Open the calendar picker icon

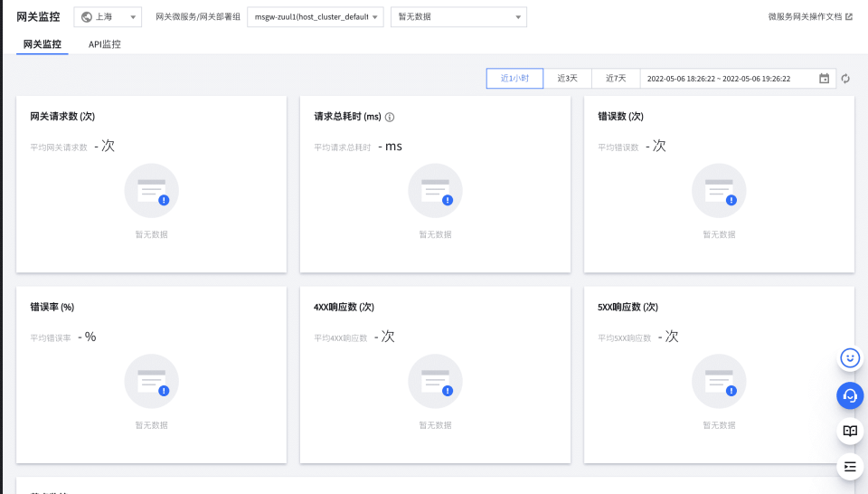[x=824, y=79]
